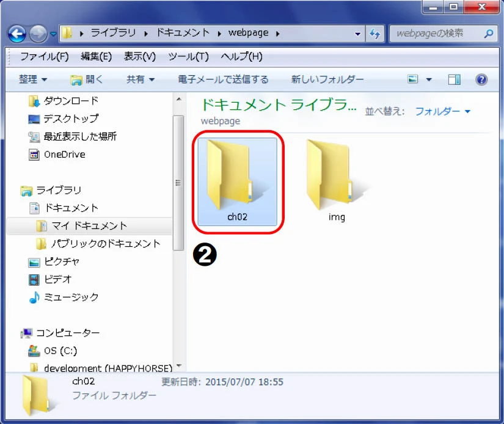Click the ピクチャ library icon
The height and width of the screenshot is (424, 504).
pyautogui.click(x=34, y=262)
